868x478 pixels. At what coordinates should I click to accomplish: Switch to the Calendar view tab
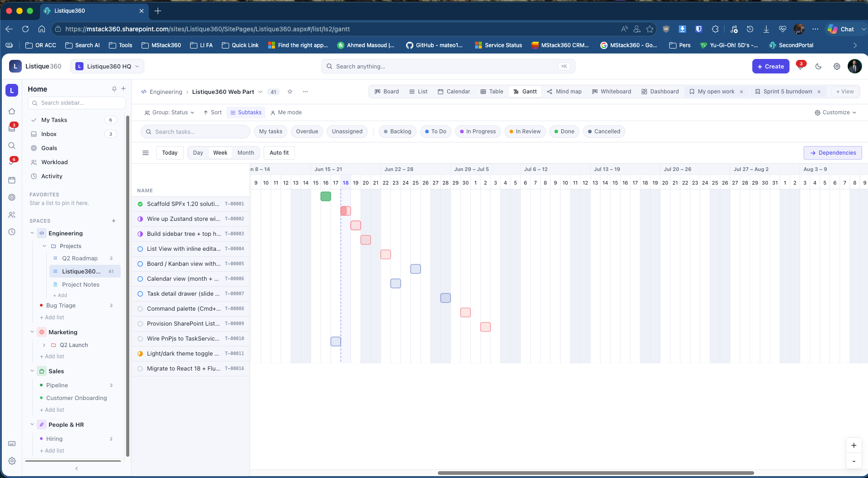coord(454,92)
